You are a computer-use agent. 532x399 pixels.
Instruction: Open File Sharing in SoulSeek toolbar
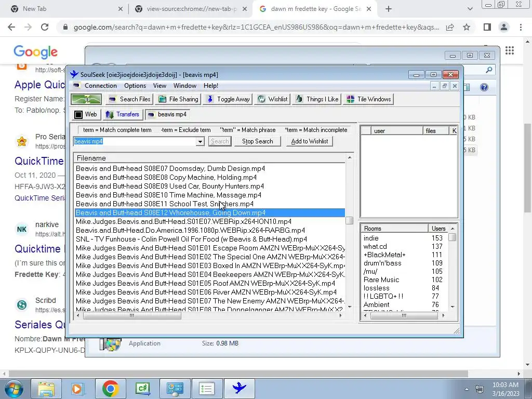178,99
